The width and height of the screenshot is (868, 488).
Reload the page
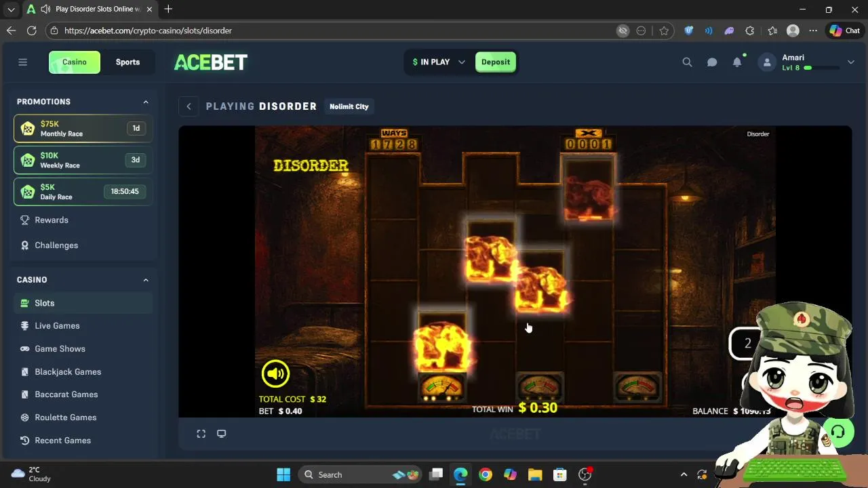click(31, 30)
